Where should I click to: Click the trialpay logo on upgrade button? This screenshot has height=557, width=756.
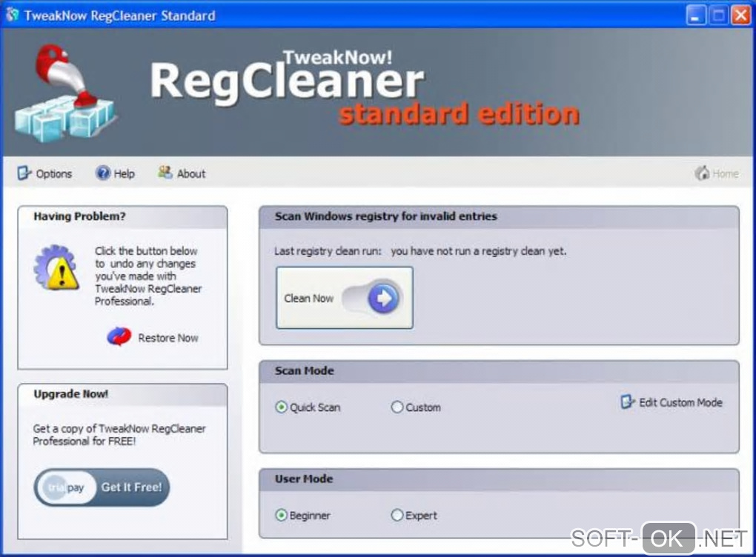point(67,487)
